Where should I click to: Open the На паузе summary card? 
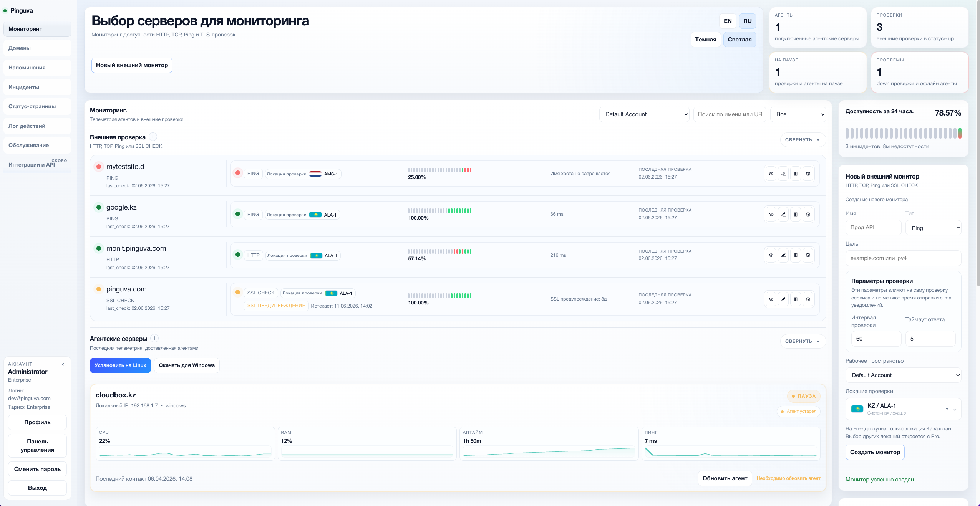pyautogui.click(x=817, y=72)
